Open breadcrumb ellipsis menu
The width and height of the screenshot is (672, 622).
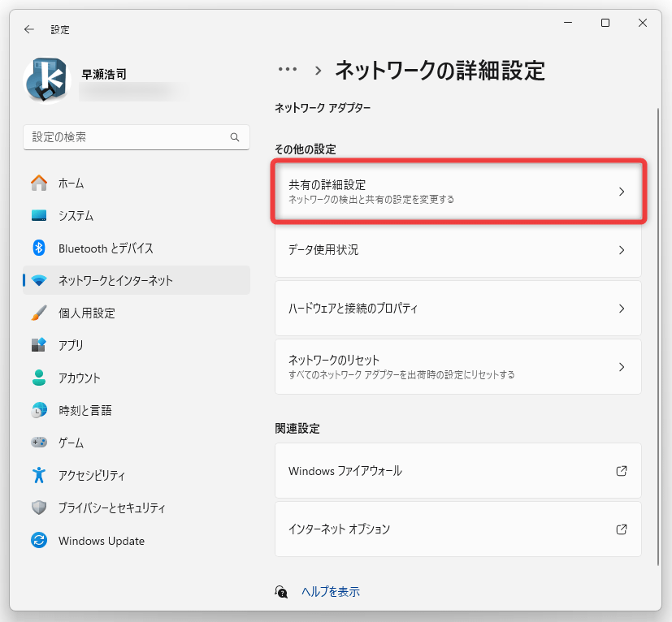click(x=287, y=69)
